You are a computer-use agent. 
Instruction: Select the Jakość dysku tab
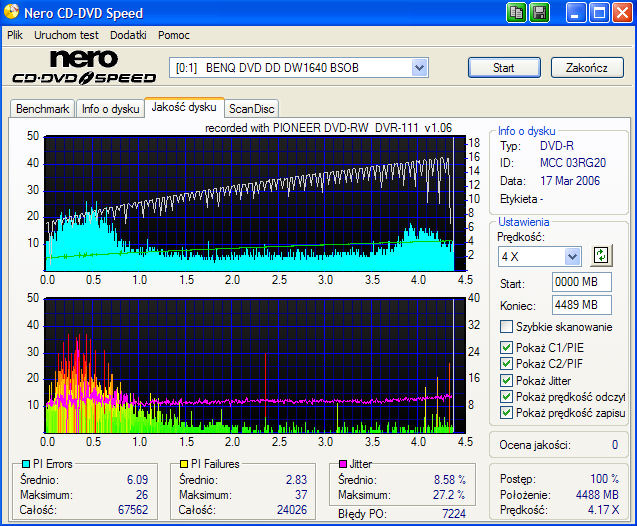tap(184, 107)
